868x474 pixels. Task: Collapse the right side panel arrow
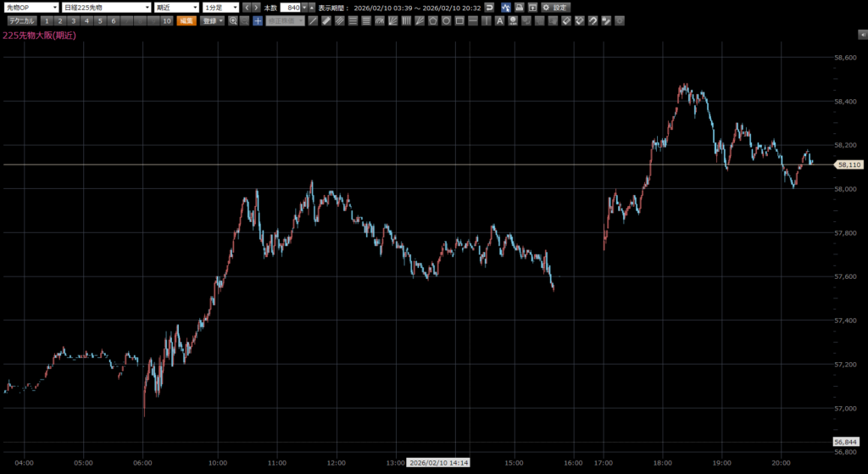tap(862, 33)
